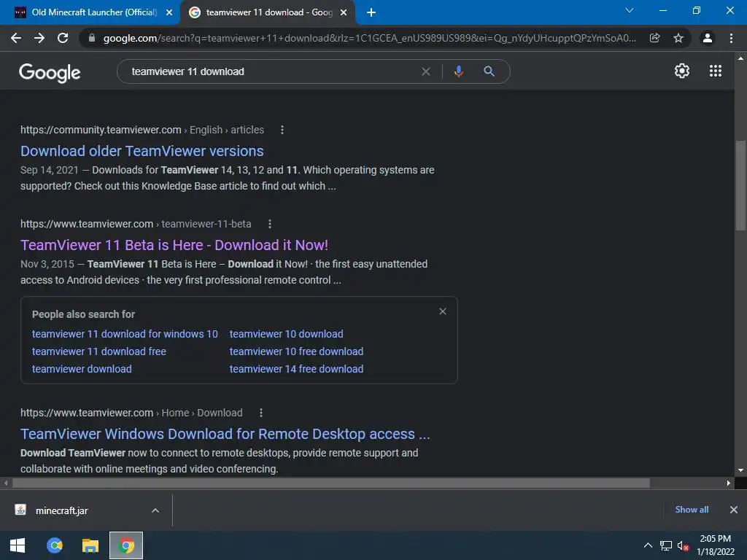Reload the current Google results page
747x560 pixels.
(x=63, y=38)
